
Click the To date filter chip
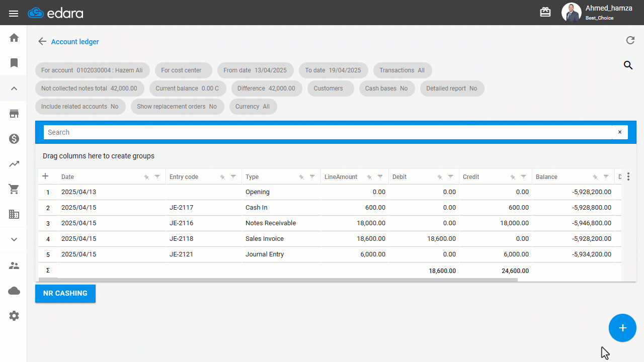coord(333,70)
